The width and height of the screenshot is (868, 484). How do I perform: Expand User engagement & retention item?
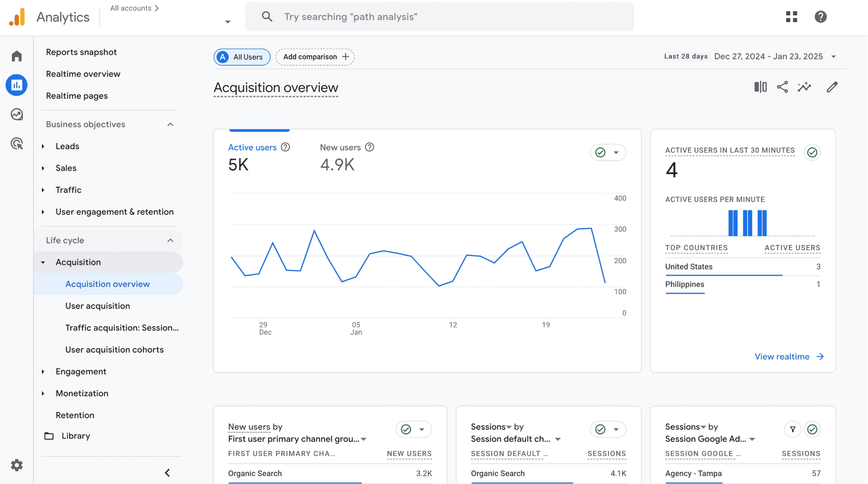(x=43, y=212)
